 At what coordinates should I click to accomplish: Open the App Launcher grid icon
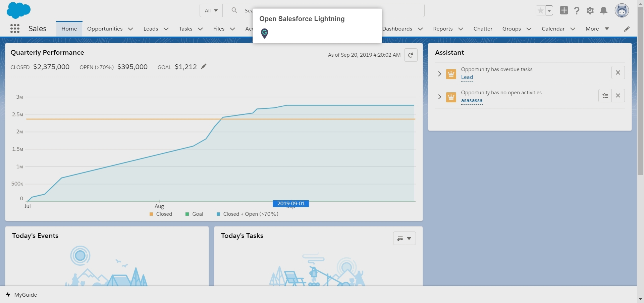[x=15, y=29]
